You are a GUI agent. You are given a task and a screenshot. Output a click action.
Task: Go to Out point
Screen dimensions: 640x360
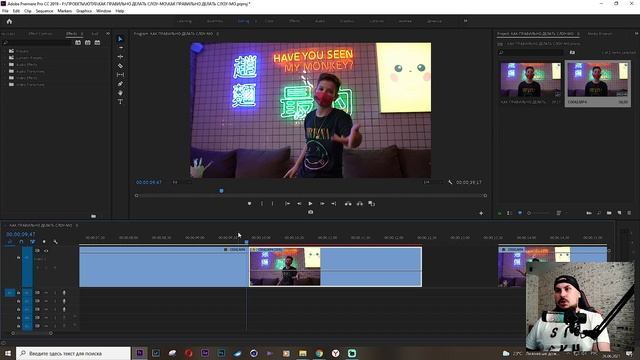pos(333,204)
